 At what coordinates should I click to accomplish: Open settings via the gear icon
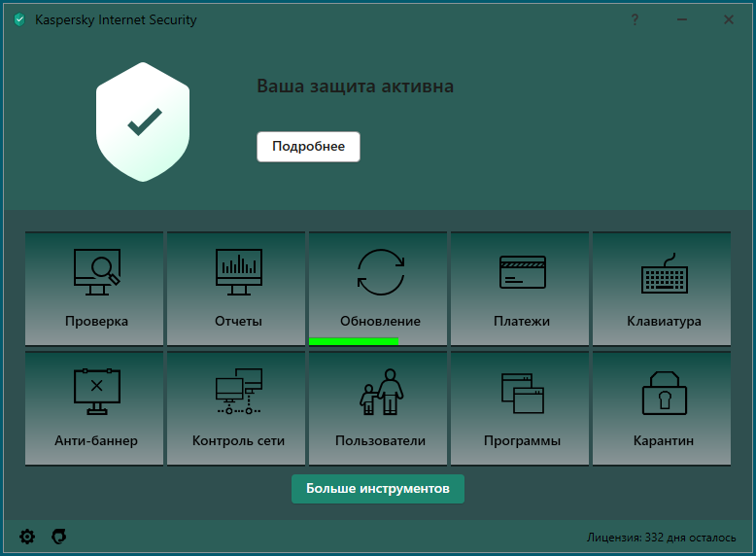[x=27, y=537]
